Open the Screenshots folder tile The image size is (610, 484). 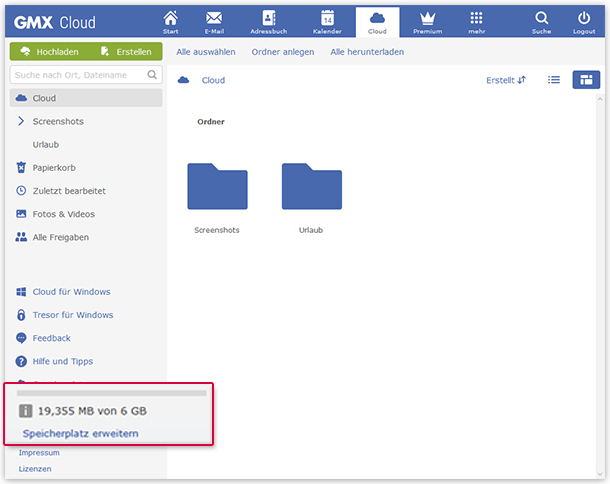click(x=217, y=186)
